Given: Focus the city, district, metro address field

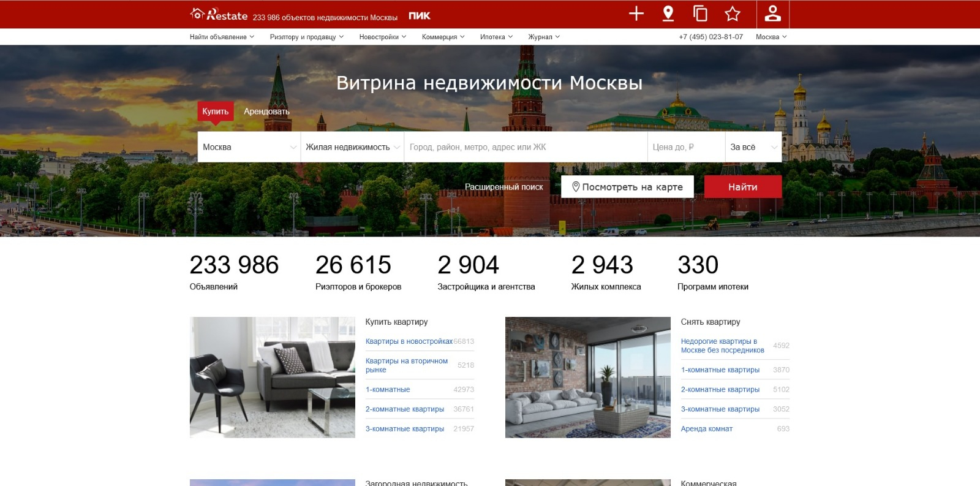Looking at the screenshot, I should click(x=526, y=147).
